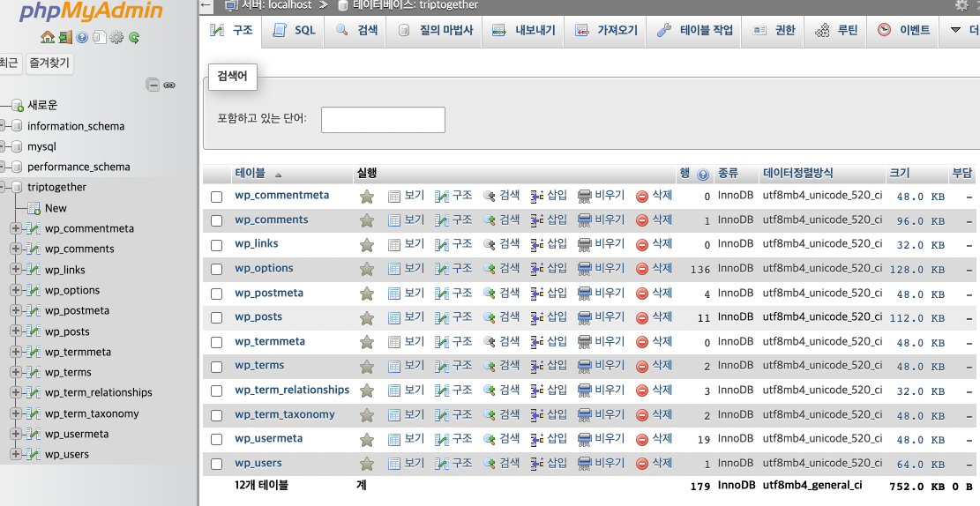Image resolution: width=980 pixels, height=506 pixels.
Task: Click 보기 for wp_term_taxonomy row
Action: 407,415
